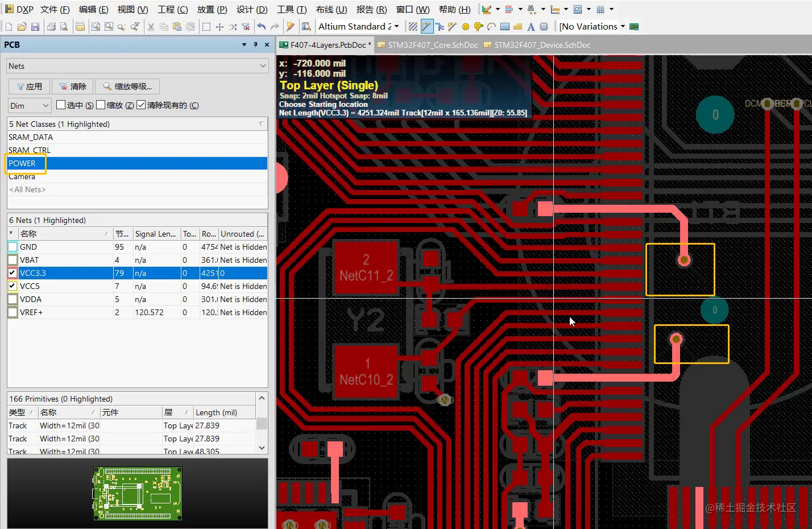Select the interactive routing tool
This screenshot has height=529, width=812.
point(426,27)
